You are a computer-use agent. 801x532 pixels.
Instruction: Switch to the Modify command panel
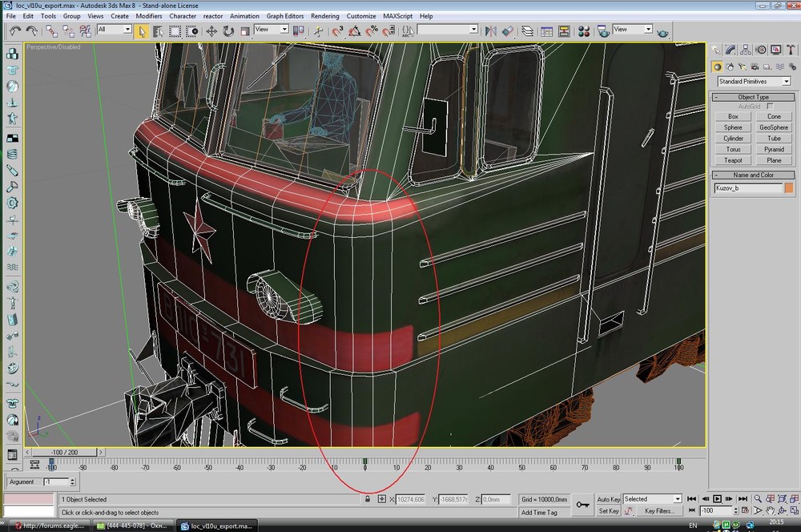[x=731, y=50]
